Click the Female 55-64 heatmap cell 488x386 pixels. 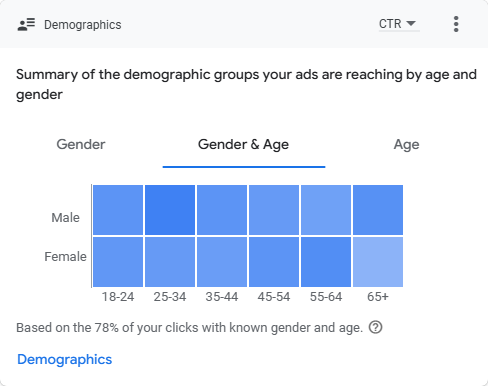(x=326, y=262)
